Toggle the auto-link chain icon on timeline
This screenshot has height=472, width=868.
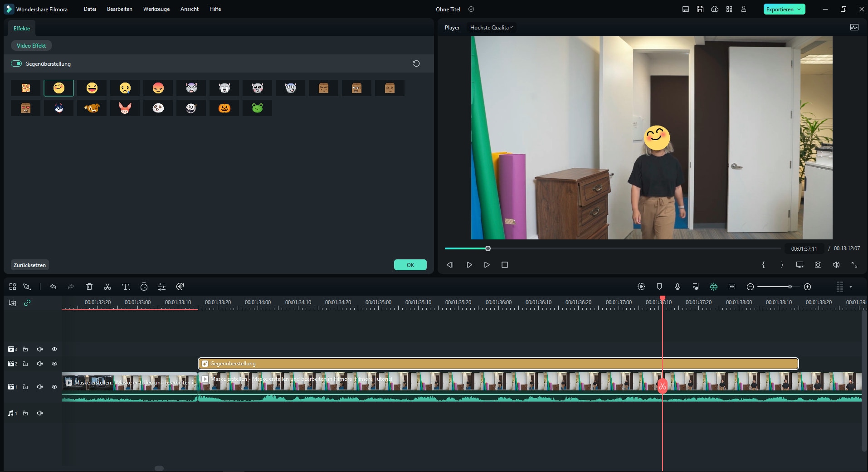[x=27, y=303]
